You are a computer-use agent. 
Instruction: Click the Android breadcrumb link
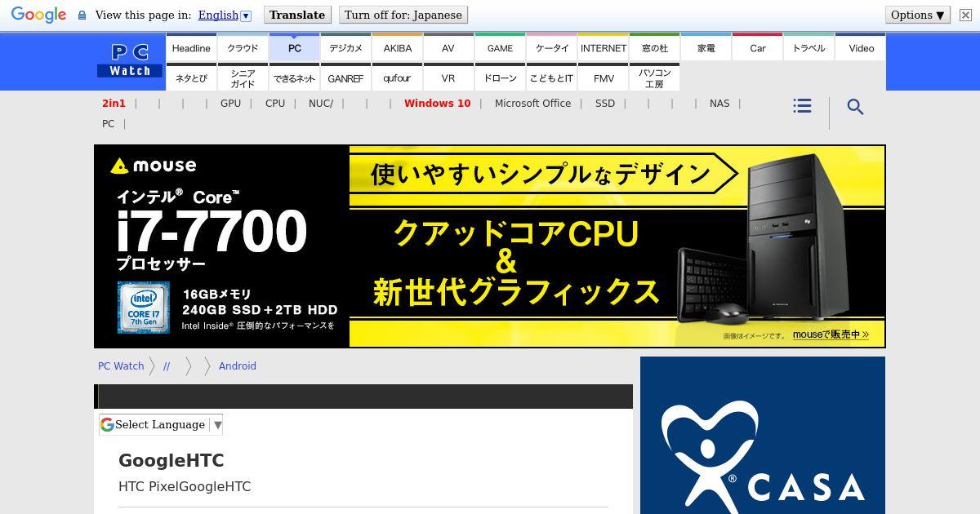point(238,366)
